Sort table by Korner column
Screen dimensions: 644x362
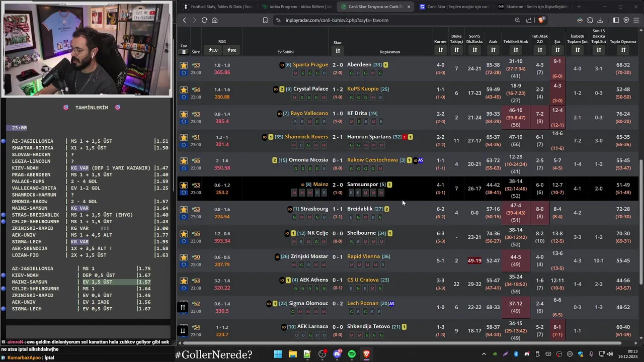(440, 50)
